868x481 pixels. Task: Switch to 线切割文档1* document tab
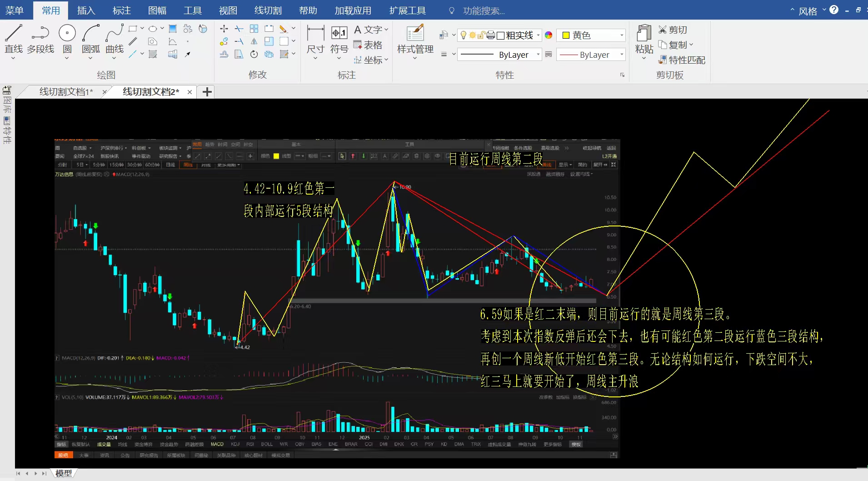(66, 92)
